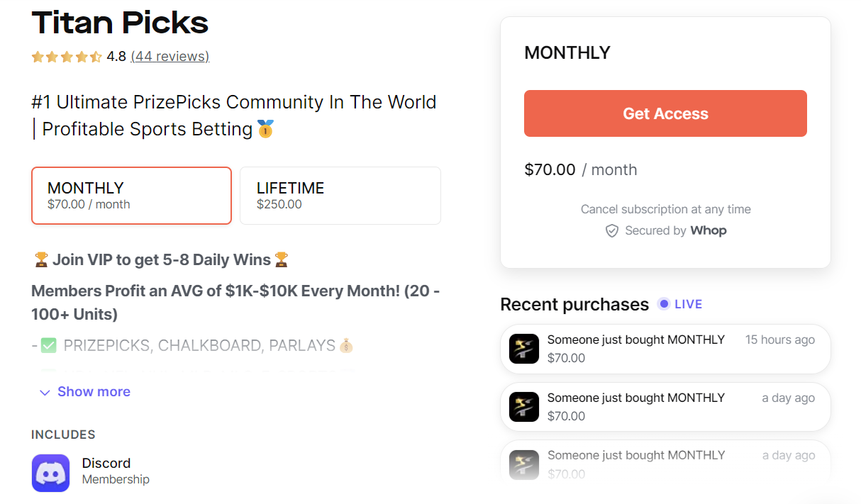861x504 pixels.
Task: Select the shield icon next to Secured by Whop
Action: [x=611, y=230]
